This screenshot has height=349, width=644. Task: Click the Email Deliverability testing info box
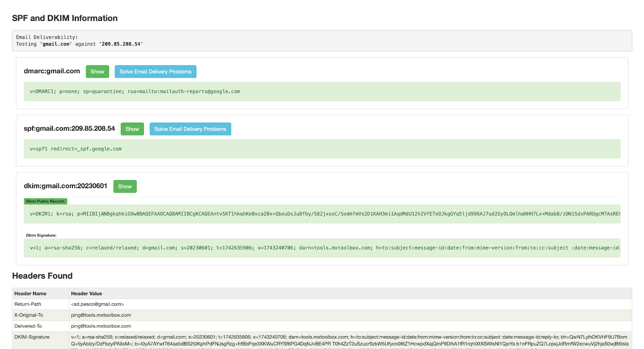[322, 41]
